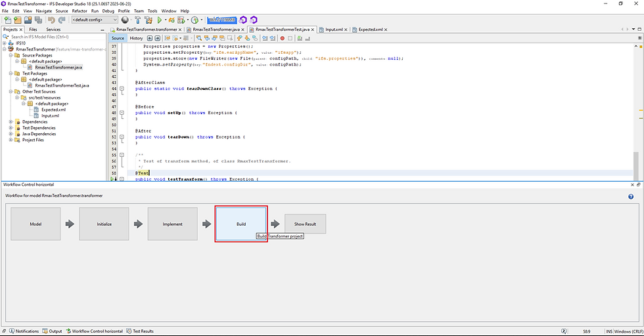Click the Build workflow step button
The height and width of the screenshot is (336, 644).
(241, 224)
